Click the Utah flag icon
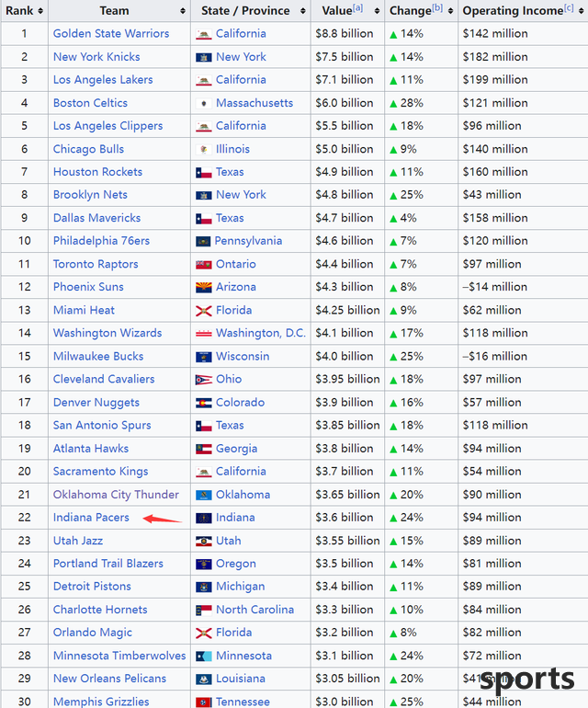Image resolution: width=588 pixels, height=708 pixels. (x=204, y=541)
